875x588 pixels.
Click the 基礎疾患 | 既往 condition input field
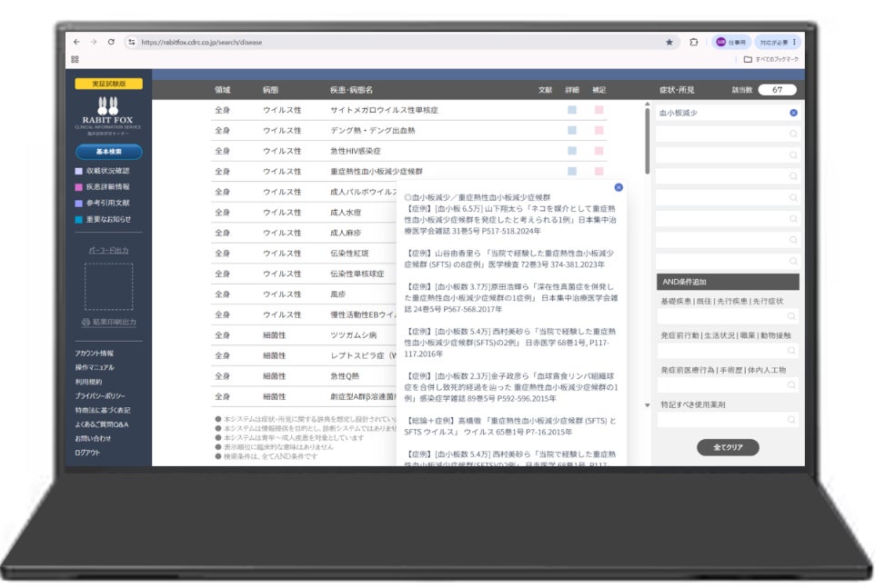point(728,316)
